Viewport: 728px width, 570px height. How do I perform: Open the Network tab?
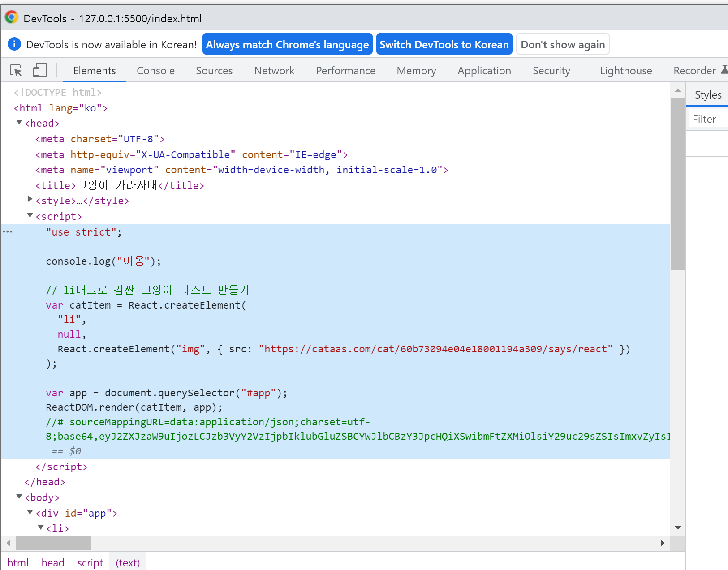274,71
